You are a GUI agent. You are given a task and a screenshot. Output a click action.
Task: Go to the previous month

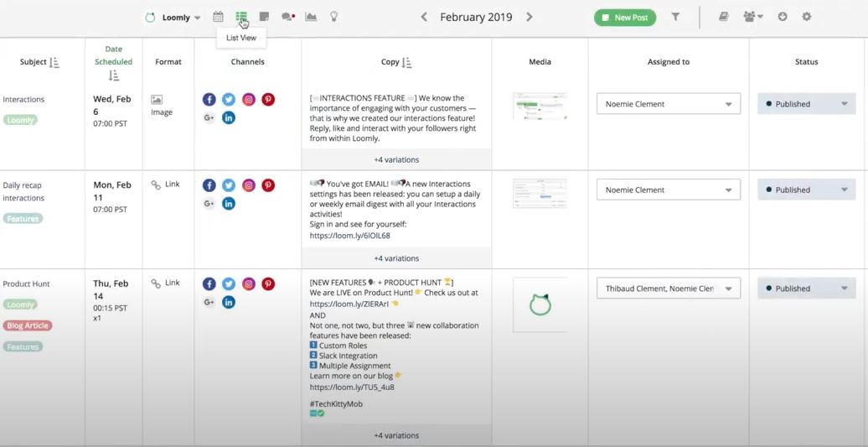(424, 17)
